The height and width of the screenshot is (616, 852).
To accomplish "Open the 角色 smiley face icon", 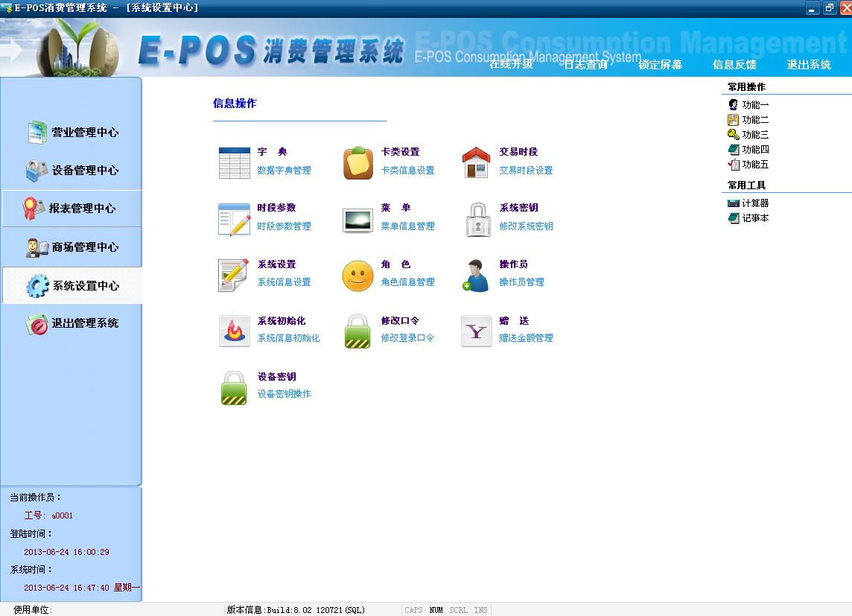I will (x=358, y=276).
